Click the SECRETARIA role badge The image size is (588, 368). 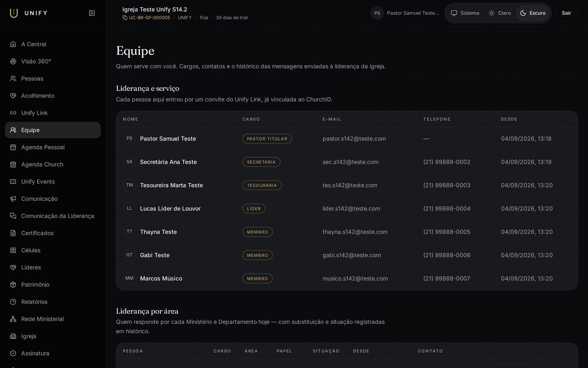point(261,162)
